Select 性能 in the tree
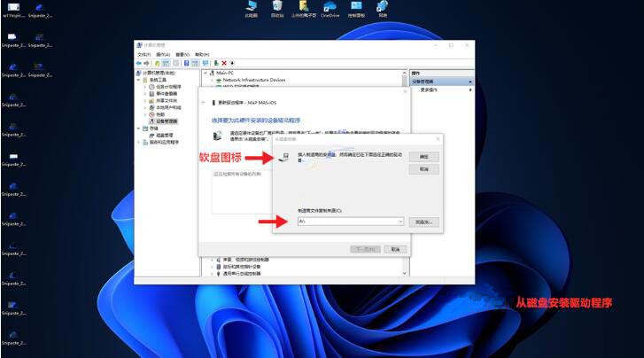Image resolution: width=644 pixels, height=358 pixels. pyautogui.click(x=157, y=114)
